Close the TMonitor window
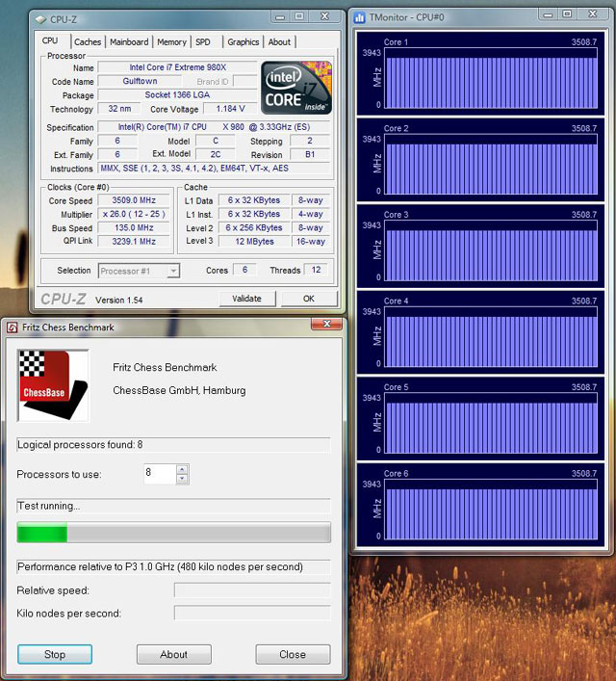Screen dimensions: 616x681 click(x=593, y=13)
